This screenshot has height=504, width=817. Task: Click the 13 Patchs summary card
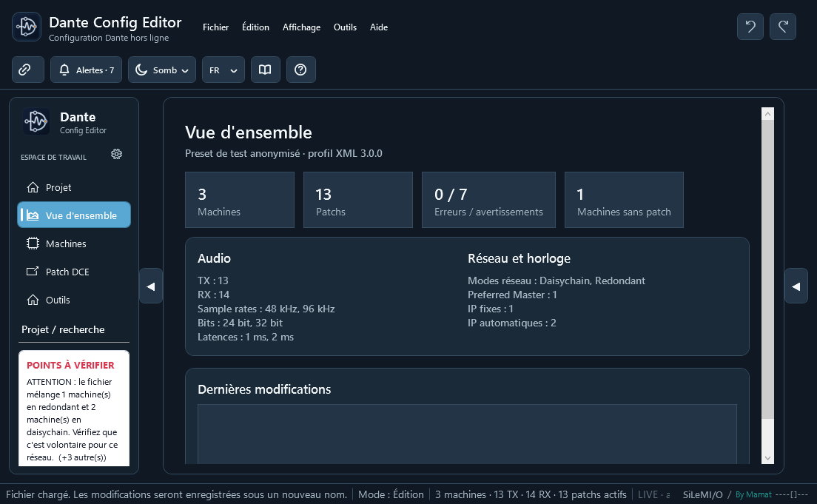[x=358, y=200]
